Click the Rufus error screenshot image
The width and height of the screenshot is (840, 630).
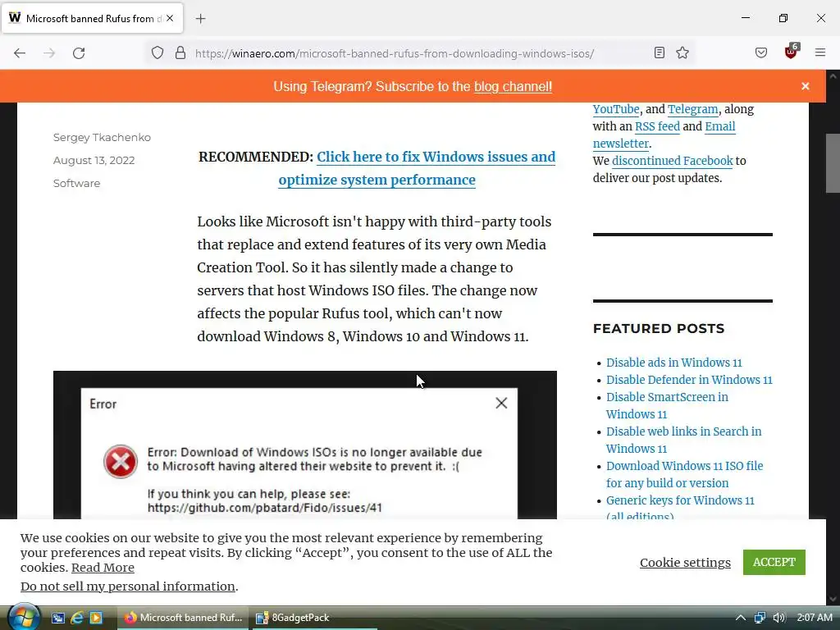point(305,445)
